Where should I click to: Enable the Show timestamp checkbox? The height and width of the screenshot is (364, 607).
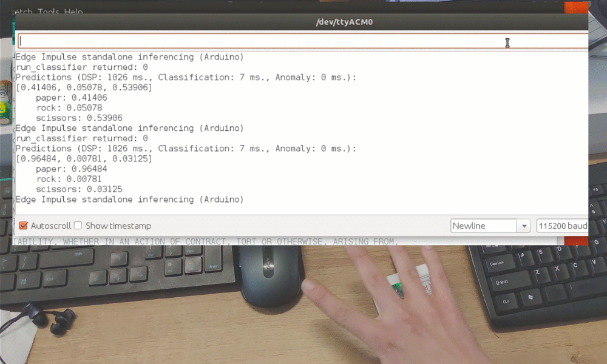point(78,226)
